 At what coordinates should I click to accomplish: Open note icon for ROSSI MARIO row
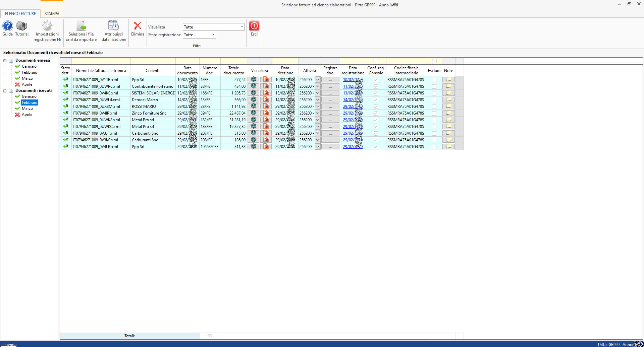click(448, 107)
